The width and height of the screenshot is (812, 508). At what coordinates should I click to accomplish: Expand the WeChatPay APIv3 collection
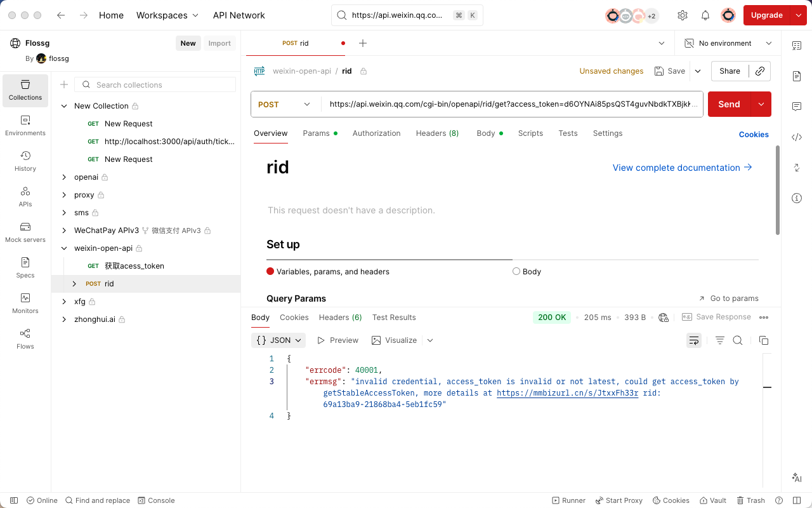pyautogui.click(x=64, y=231)
